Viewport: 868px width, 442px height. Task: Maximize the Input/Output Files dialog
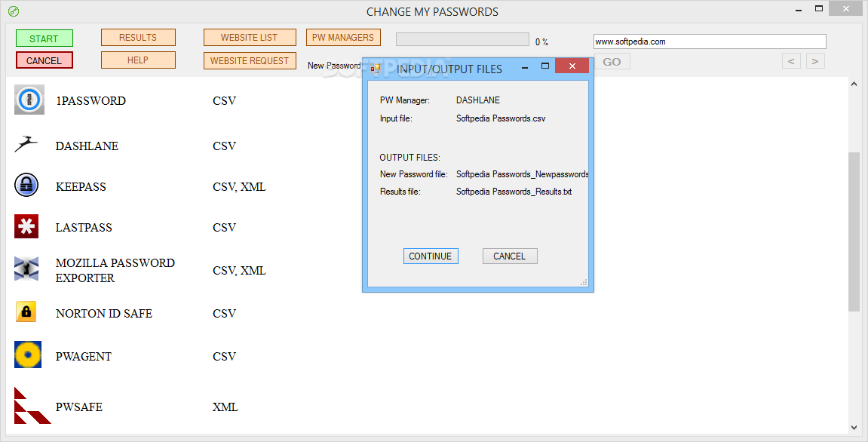tap(544, 66)
